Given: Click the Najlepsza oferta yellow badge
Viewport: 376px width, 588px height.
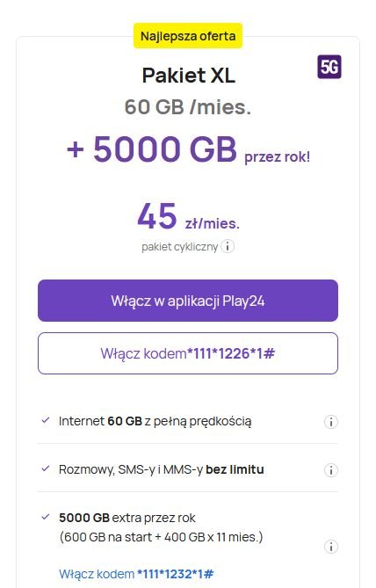Looking at the screenshot, I should 188,36.
